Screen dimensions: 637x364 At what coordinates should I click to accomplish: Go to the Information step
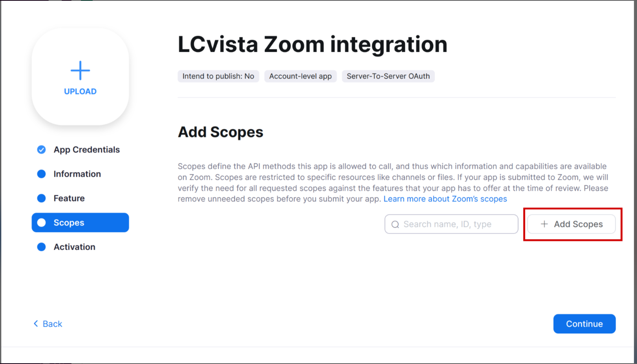pos(77,174)
